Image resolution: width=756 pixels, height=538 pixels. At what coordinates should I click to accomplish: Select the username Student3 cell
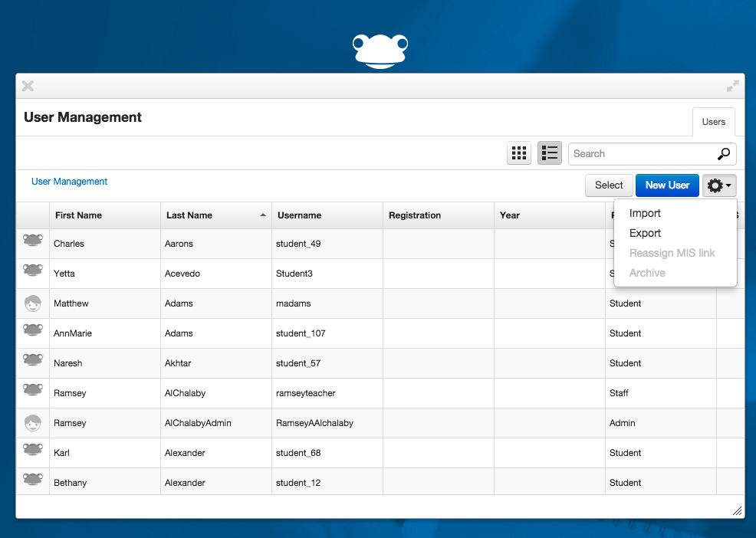click(x=327, y=274)
